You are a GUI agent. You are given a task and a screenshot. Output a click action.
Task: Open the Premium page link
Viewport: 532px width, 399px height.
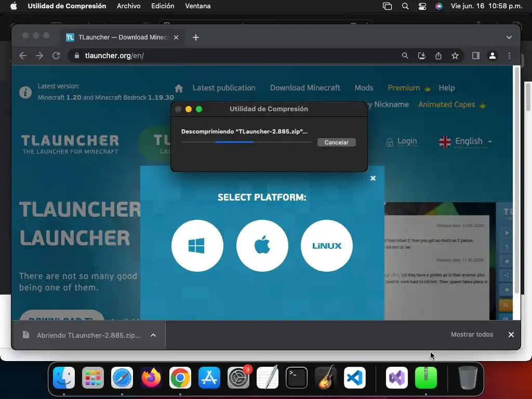[409, 88]
